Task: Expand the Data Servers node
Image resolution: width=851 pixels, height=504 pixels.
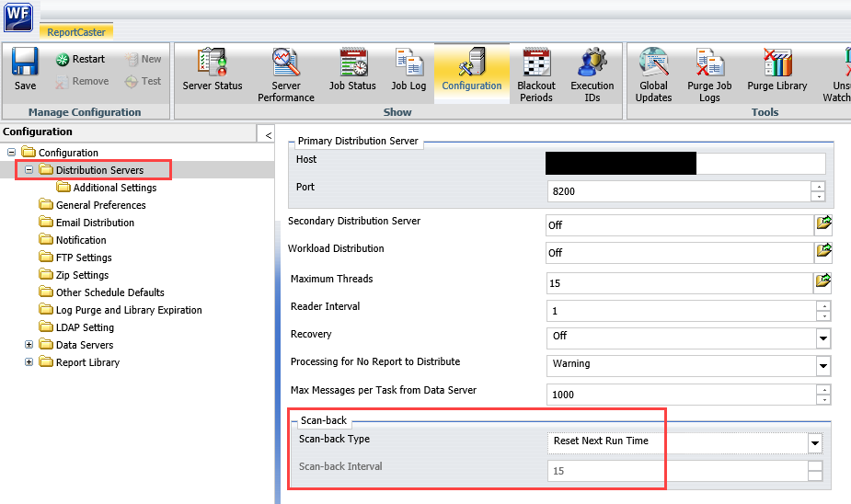Action: pyautogui.click(x=29, y=345)
